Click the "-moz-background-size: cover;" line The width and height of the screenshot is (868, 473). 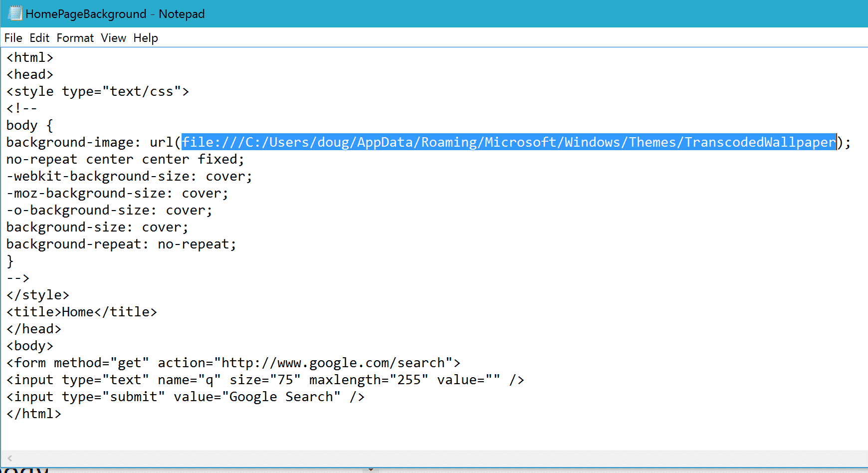click(x=117, y=193)
